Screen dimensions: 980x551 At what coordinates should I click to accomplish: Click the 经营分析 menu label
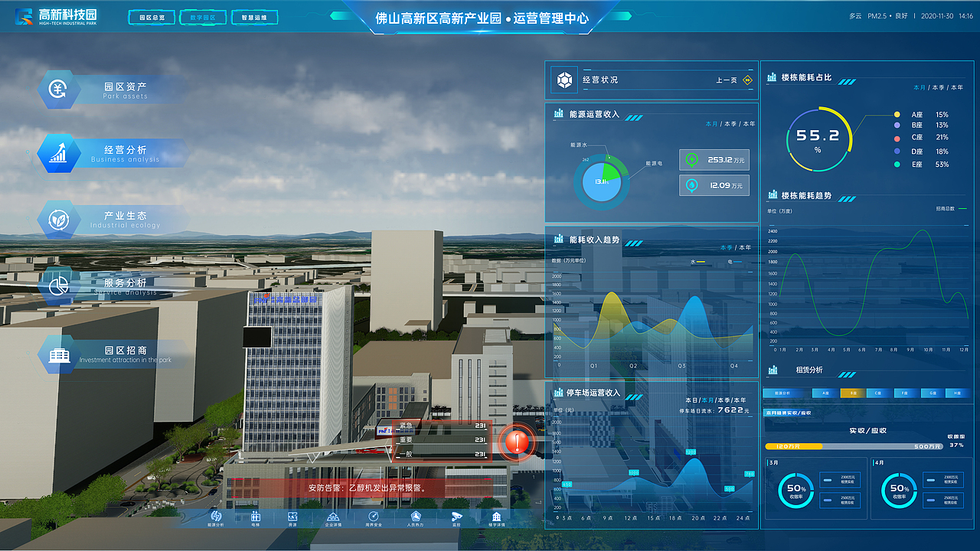point(125,150)
